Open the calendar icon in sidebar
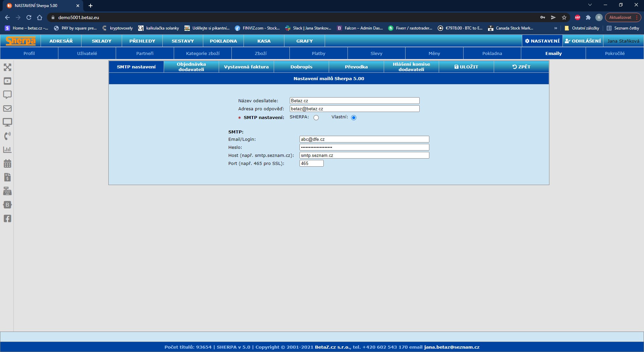Screen dimensions: 644x352 click(x=7, y=164)
